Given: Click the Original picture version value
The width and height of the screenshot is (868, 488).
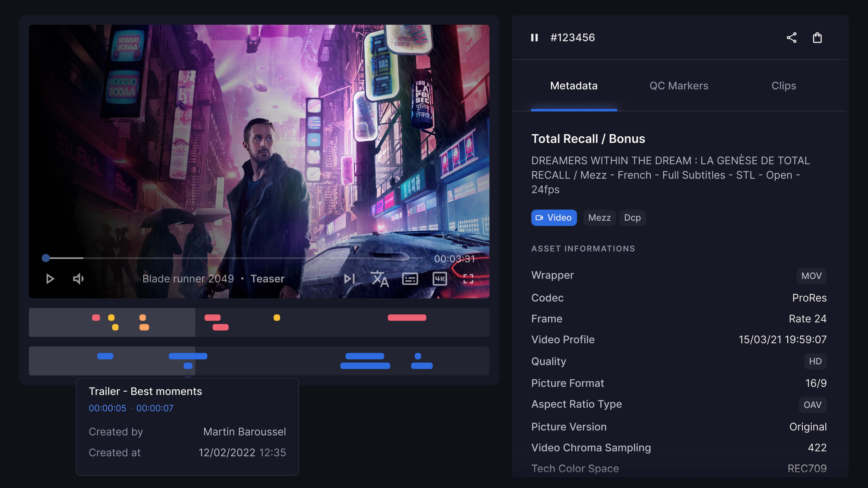Looking at the screenshot, I should (808, 427).
